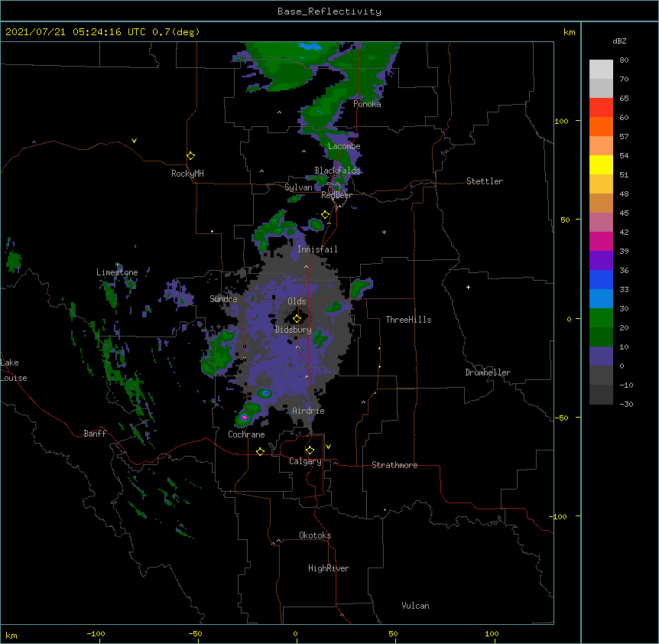
Task: Click the dBZ legend heading
Action: [619, 41]
